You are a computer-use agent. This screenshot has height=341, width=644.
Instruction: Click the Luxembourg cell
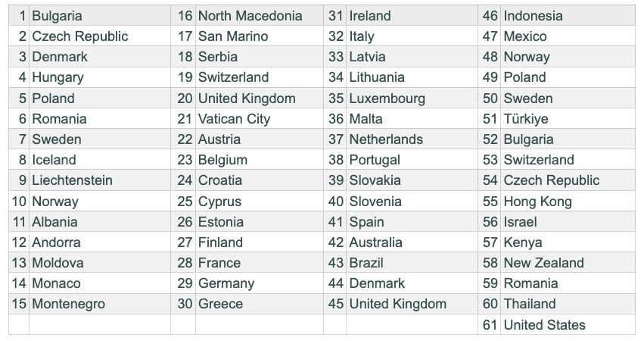387,99
